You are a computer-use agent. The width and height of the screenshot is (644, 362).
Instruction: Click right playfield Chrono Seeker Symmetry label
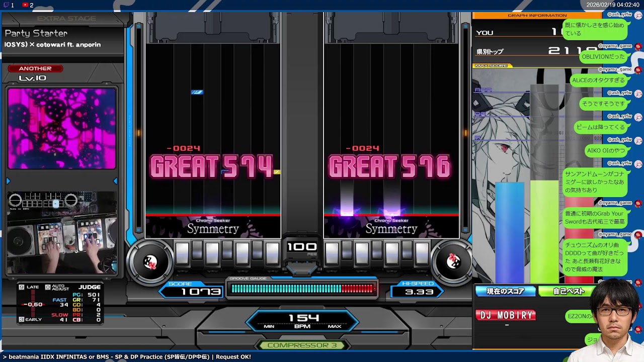coord(391,227)
